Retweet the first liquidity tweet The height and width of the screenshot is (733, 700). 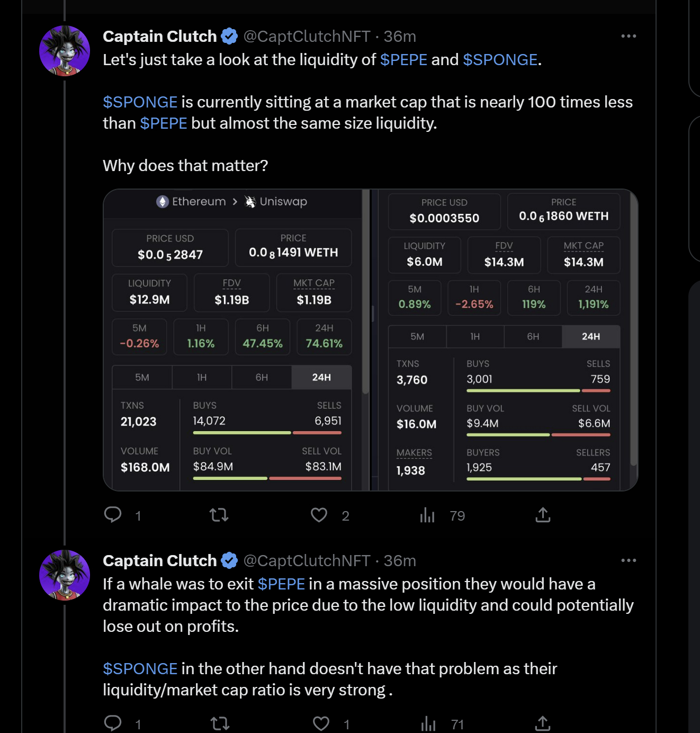pos(219,515)
